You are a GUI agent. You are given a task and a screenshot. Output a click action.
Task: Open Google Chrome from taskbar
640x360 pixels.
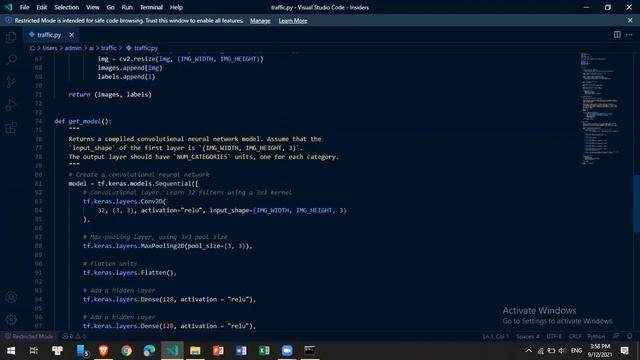(127, 351)
